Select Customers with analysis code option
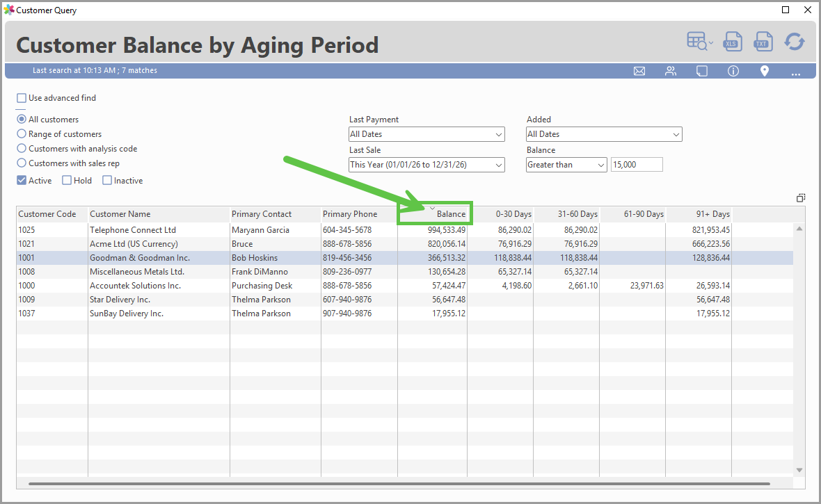This screenshot has width=821, height=504. 22,149
